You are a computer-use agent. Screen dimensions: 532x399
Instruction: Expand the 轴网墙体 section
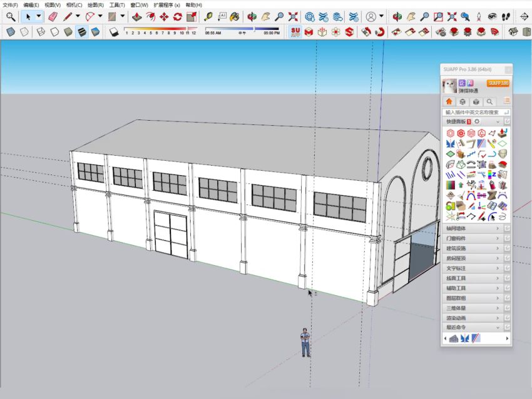tap(473, 228)
